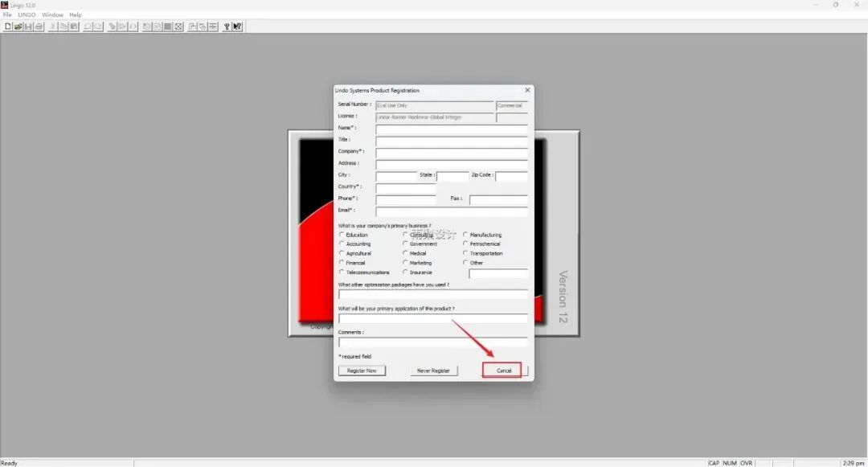868x467 pixels.
Task: Focus the Country input field
Action: [406, 187]
